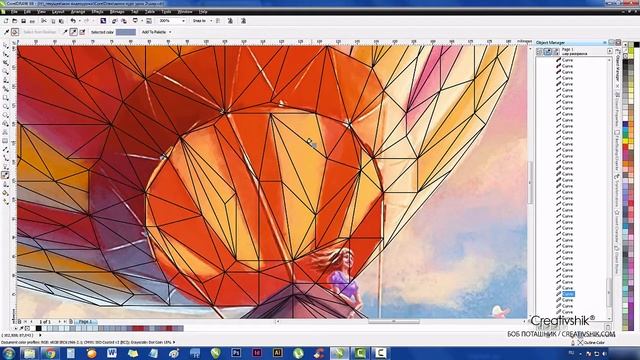The height and width of the screenshot is (360, 640).
Task: Click the Save icon in toolbar
Action: [x=24, y=20]
